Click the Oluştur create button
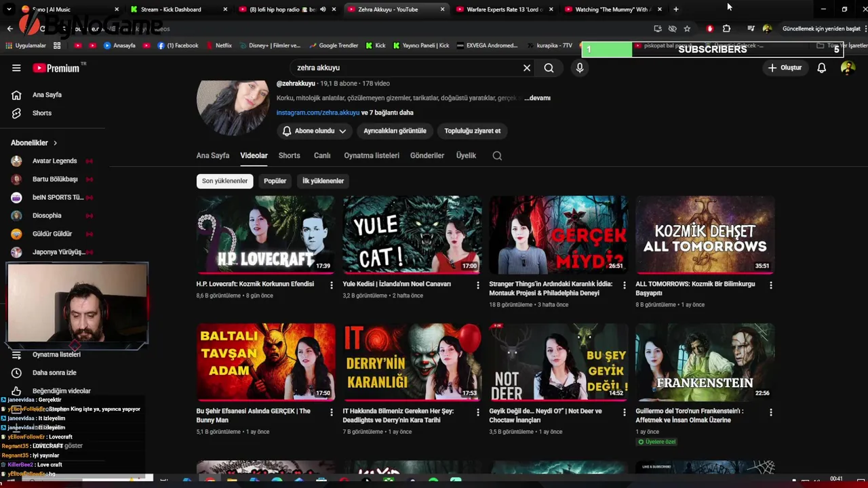This screenshot has width=868, height=488. tap(785, 68)
